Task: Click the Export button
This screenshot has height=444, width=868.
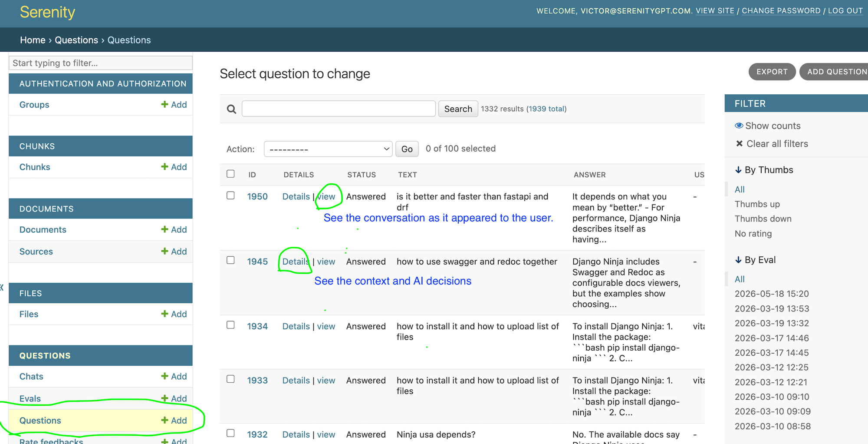Action: tap(772, 72)
